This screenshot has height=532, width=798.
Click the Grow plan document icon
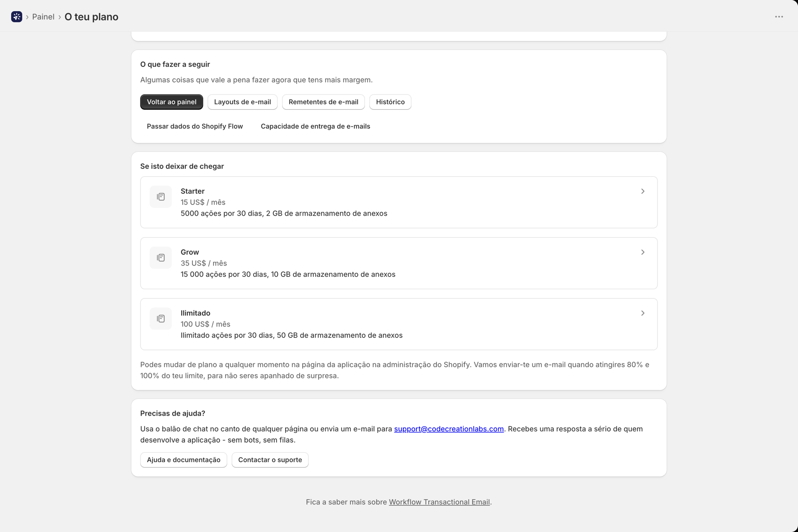pyautogui.click(x=161, y=258)
